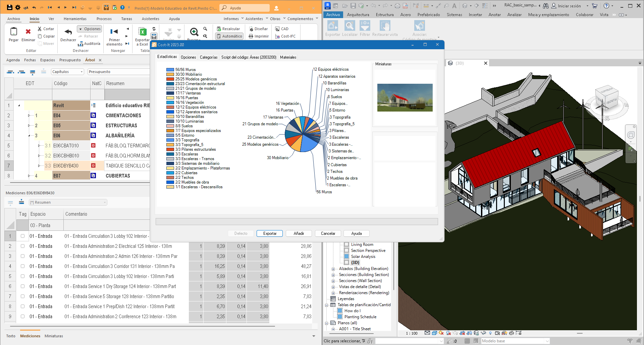Expand the Alzados (Building Elevation) node

click(x=333, y=269)
